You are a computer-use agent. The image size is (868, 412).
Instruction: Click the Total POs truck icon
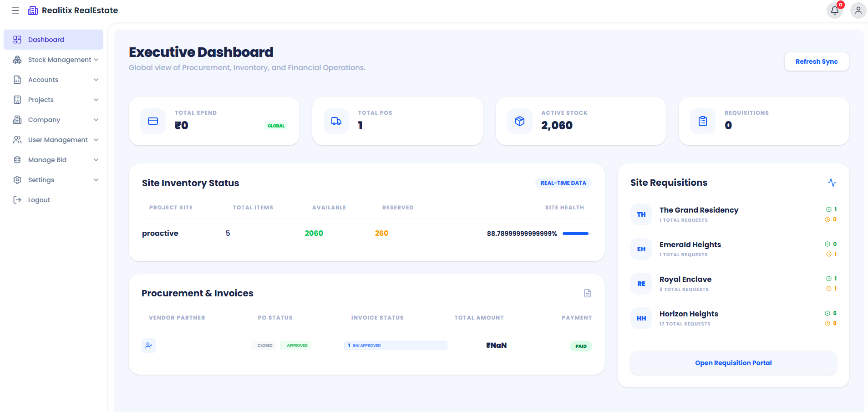coord(336,121)
